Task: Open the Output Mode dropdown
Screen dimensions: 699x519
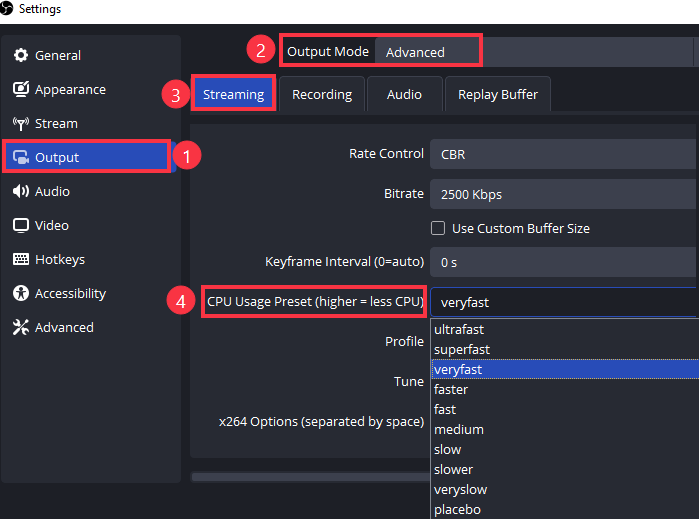Action: 535,52
